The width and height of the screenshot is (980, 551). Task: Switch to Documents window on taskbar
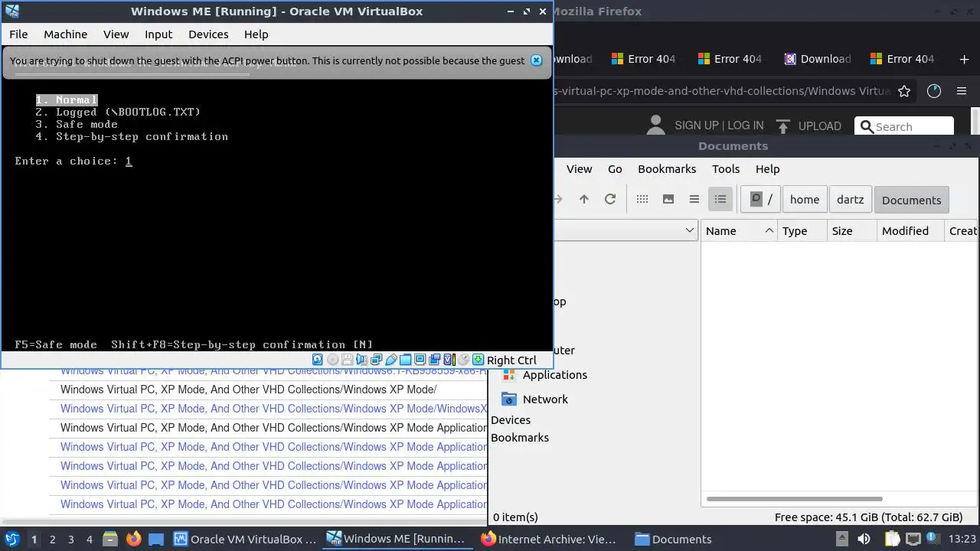pyautogui.click(x=674, y=539)
